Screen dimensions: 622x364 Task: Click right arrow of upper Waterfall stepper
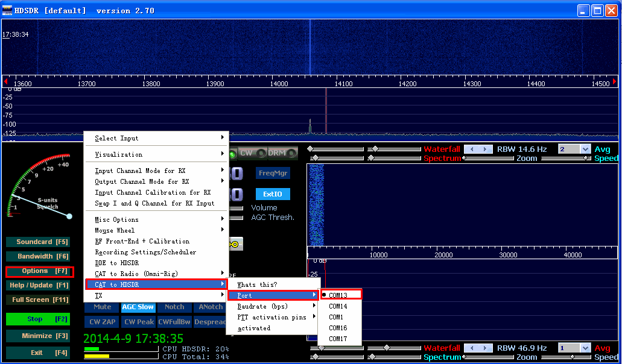tap(485, 149)
